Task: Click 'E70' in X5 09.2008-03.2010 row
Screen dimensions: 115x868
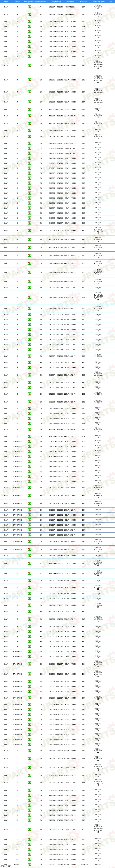Action: (84, 839)
